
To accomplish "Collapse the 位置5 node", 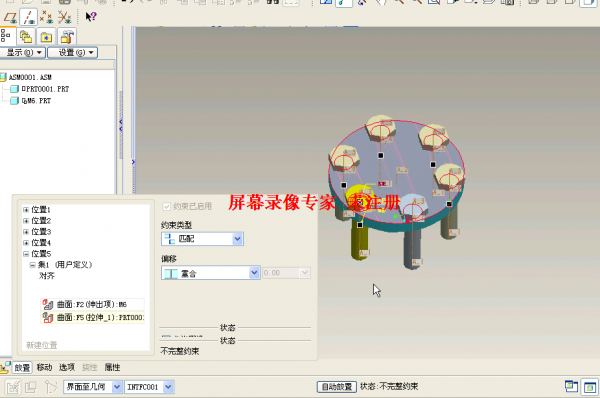I will point(26,254).
